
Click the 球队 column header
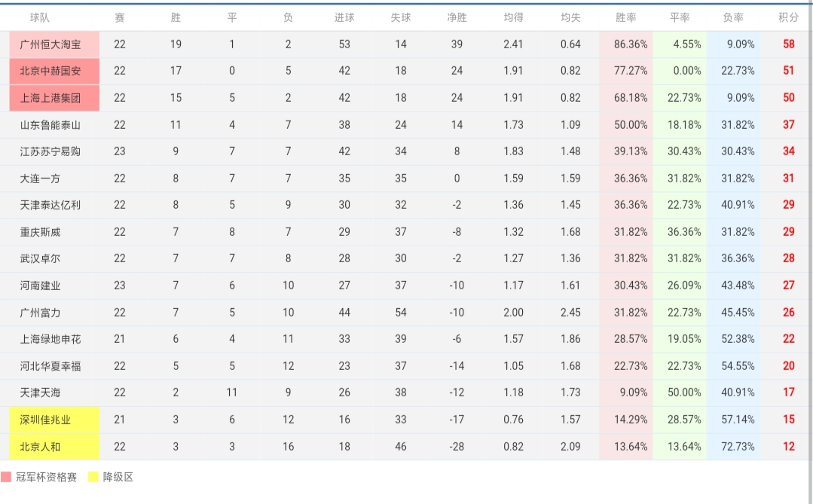click(x=40, y=17)
